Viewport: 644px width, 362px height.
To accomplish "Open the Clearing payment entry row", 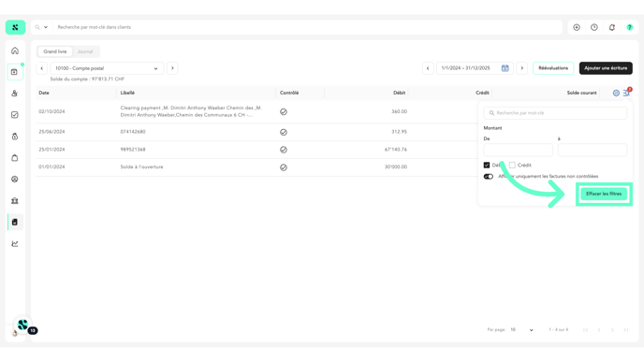I will pyautogui.click(x=256, y=111).
